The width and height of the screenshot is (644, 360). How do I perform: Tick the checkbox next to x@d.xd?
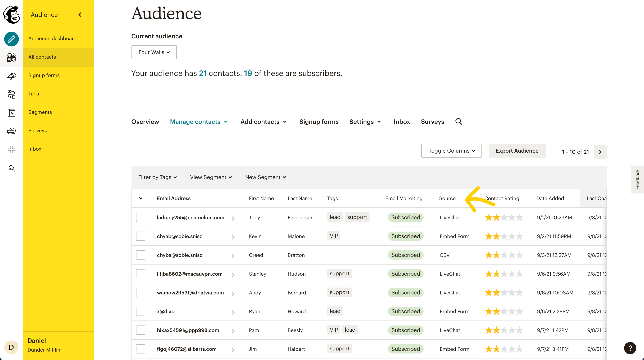tap(140, 311)
